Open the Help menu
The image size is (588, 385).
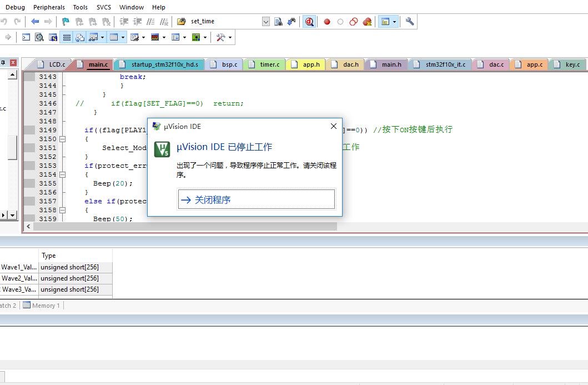coord(159,7)
